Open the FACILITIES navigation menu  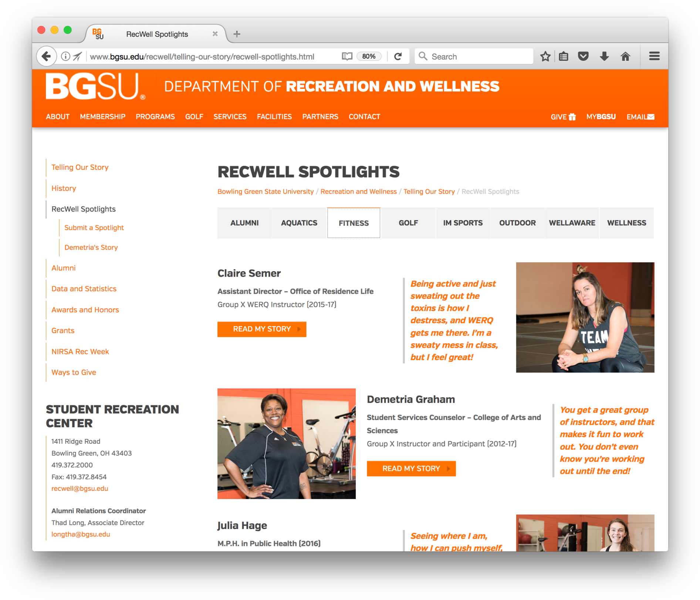[x=274, y=117]
